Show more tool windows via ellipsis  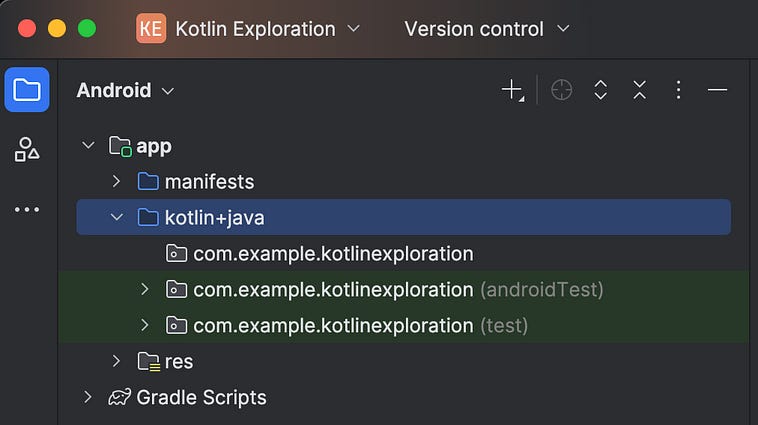(27, 209)
